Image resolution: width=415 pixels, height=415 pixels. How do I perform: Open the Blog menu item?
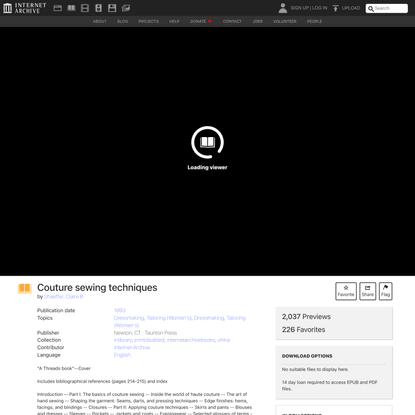[x=122, y=21]
